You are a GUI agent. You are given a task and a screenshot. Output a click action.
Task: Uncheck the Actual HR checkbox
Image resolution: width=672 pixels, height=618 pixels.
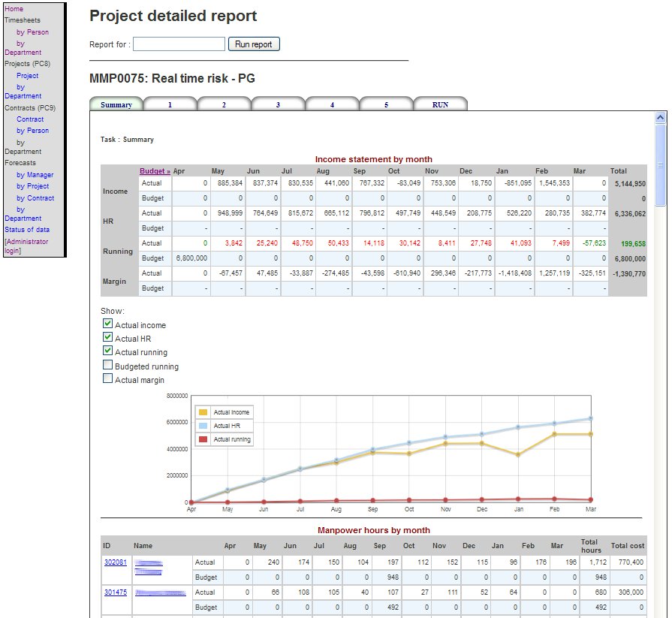click(107, 338)
